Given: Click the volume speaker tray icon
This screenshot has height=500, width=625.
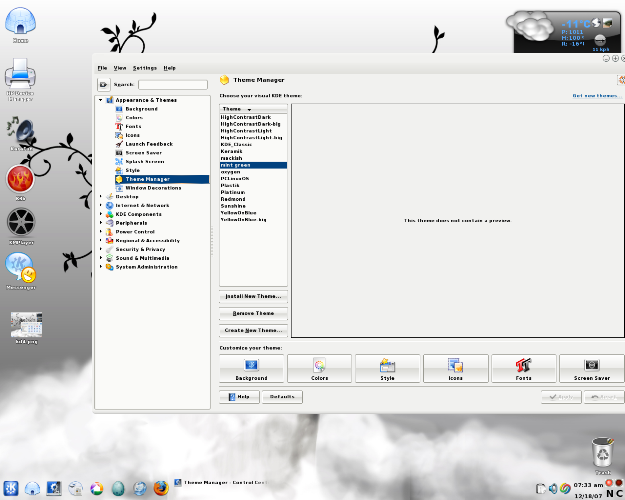Looking at the screenshot, I should 553,488.
